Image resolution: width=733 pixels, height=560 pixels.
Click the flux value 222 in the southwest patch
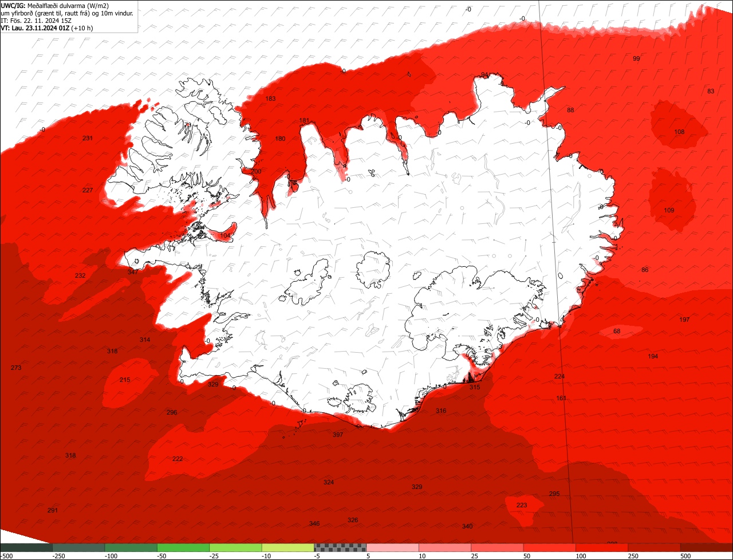(x=178, y=459)
